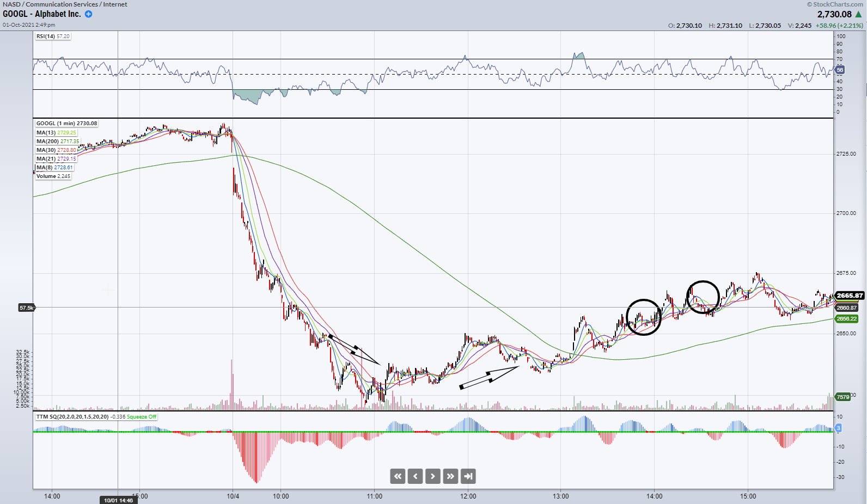Click the 57.5k volume crosshair tag at left
The width and height of the screenshot is (867, 504).
[26, 308]
